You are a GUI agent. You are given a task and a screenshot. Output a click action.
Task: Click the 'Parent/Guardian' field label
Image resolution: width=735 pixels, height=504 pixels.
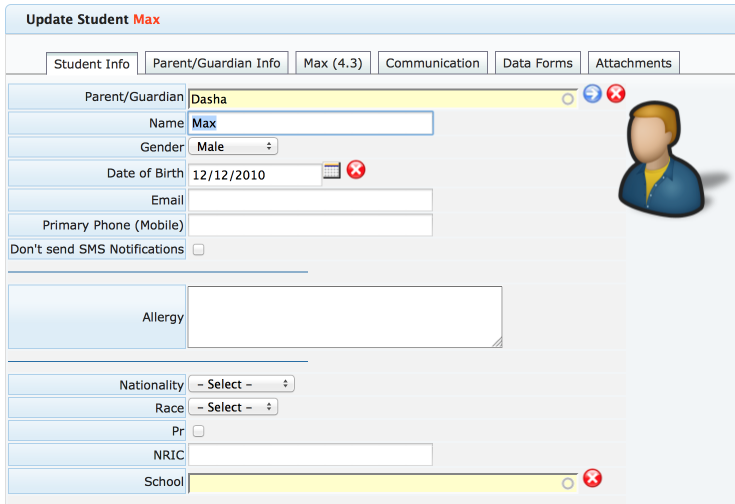pos(134,97)
